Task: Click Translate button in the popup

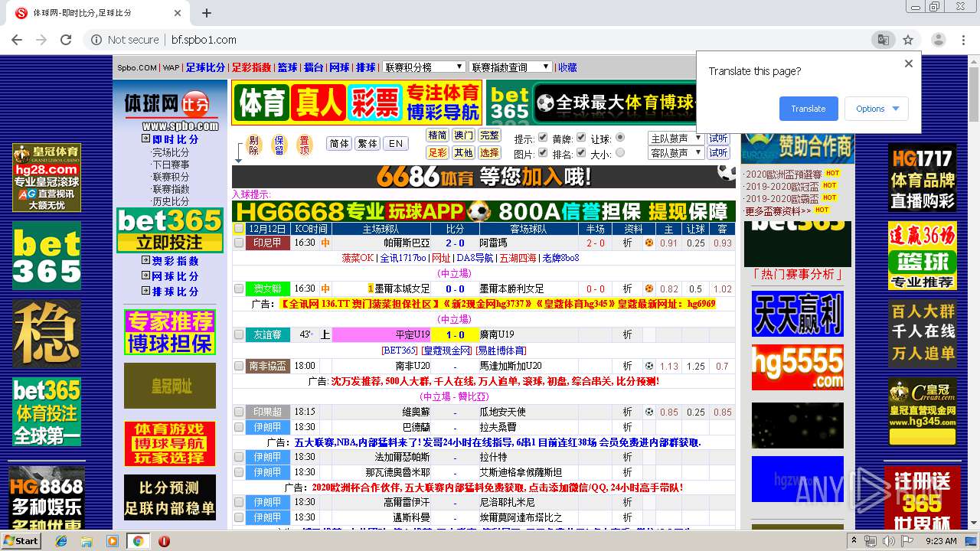Action: click(x=808, y=109)
